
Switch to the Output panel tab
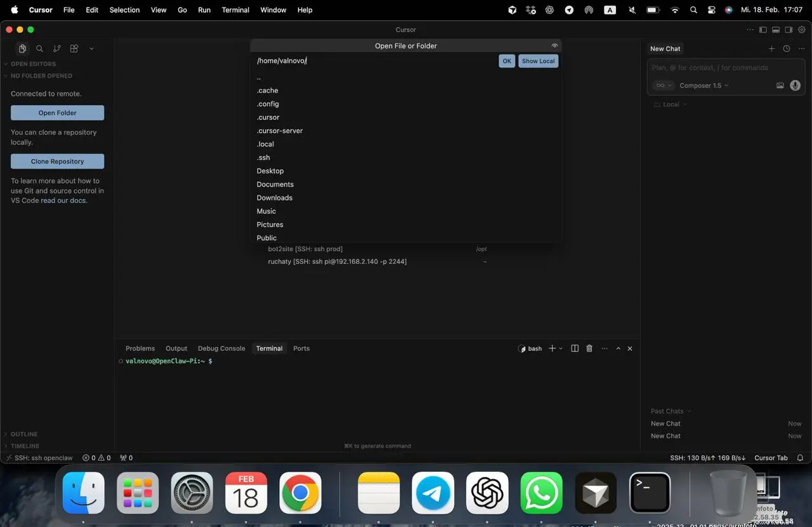[176, 348]
